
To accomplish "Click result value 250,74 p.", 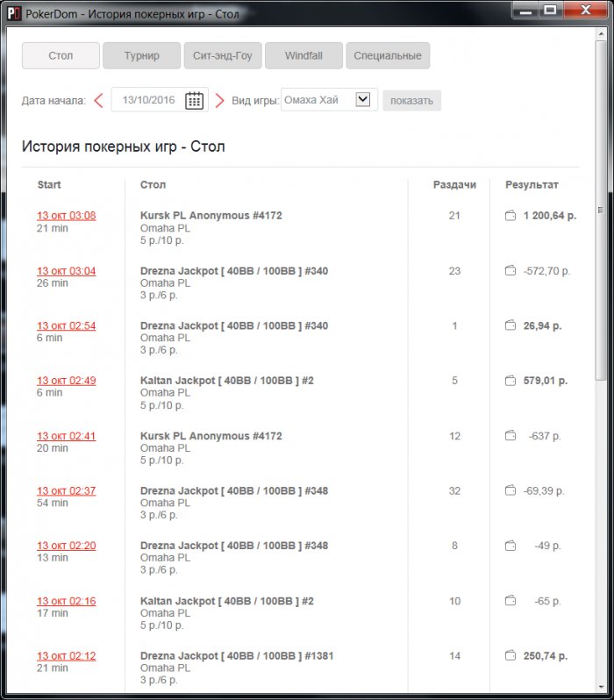I will (x=546, y=656).
